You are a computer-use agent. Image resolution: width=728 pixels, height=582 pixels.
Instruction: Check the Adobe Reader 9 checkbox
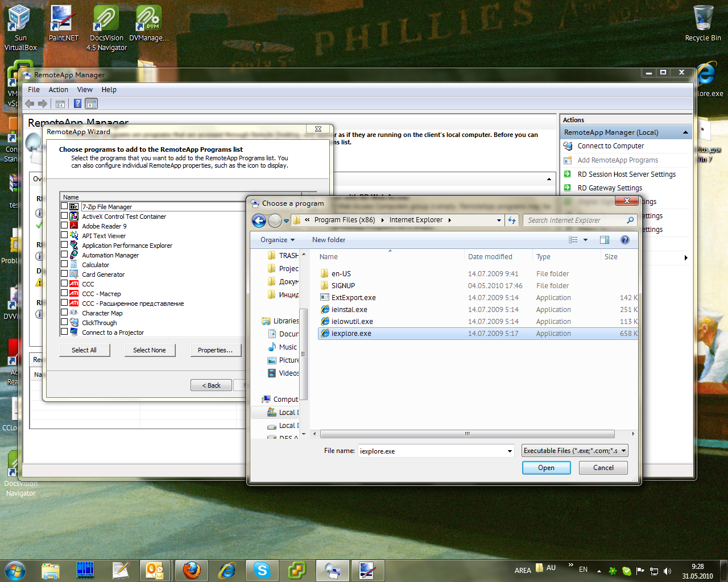(x=64, y=226)
